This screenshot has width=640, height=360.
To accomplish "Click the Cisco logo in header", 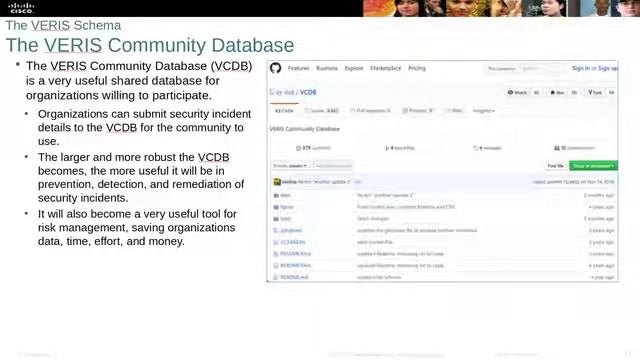I will click(21, 8).
